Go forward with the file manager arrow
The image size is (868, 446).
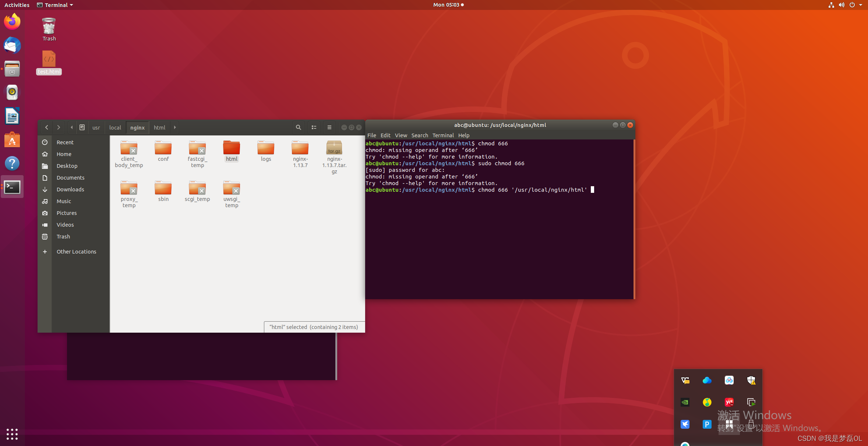(x=59, y=127)
